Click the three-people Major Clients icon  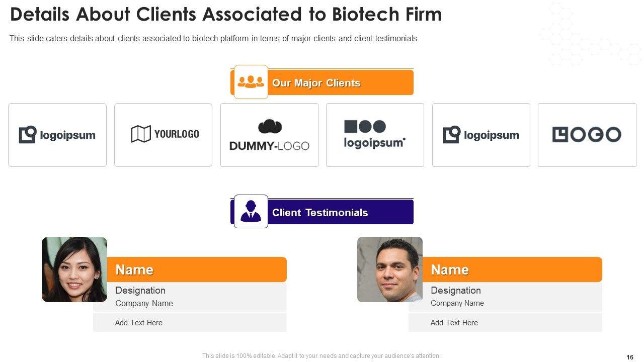(251, 82)
